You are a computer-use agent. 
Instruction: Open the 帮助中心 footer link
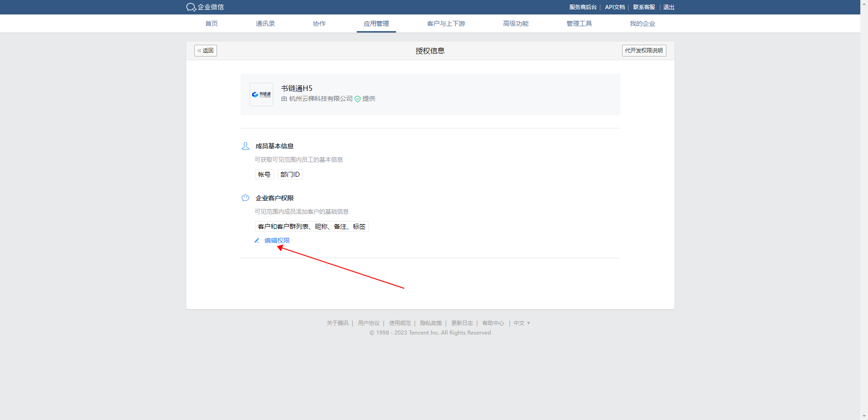(x=493, y=323)
